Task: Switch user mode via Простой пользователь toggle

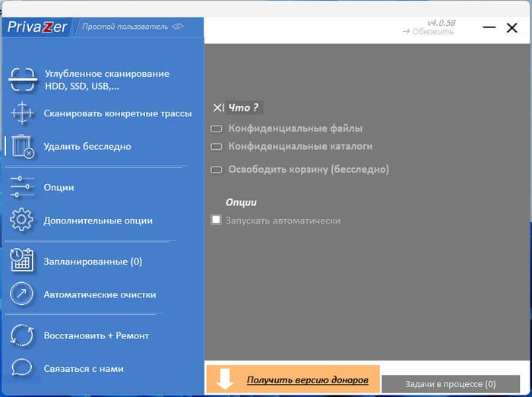Action: pos(133,27)
